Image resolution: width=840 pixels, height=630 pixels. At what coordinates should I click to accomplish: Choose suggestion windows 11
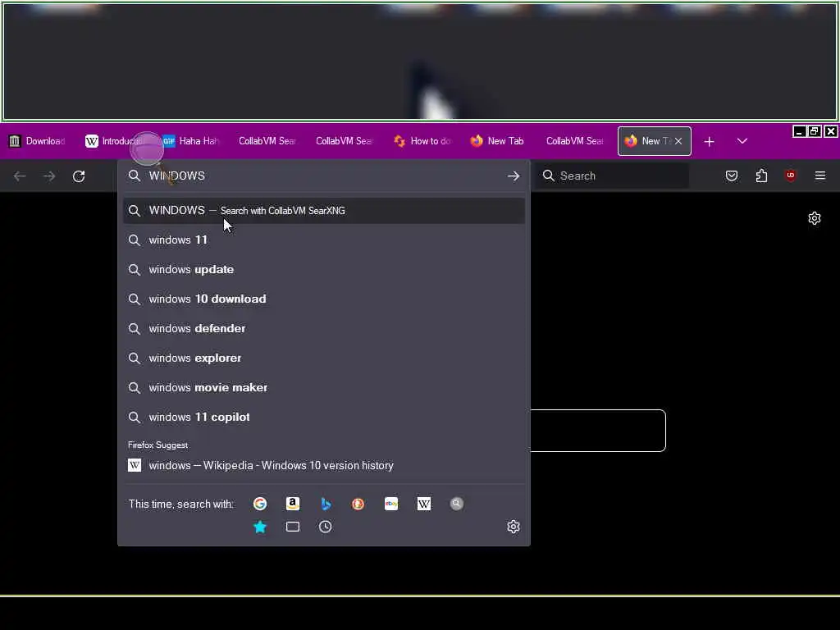coord(323,240)
